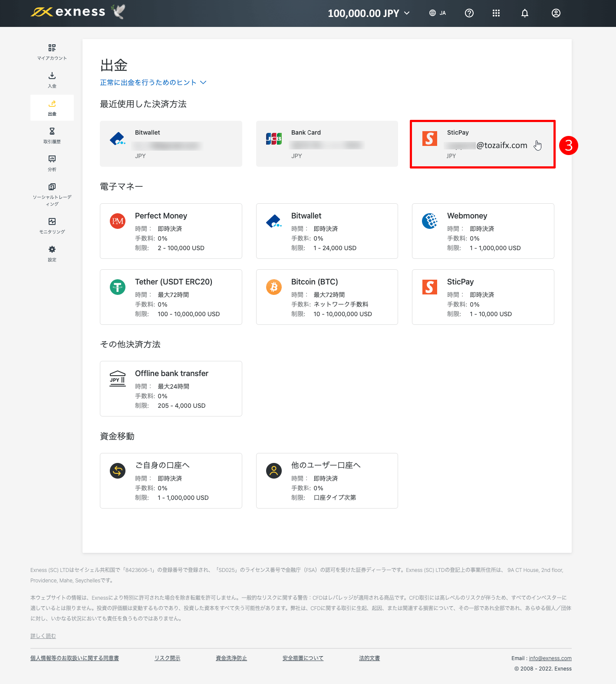
Task: Click the Bitwallet logo in recent methods
Action: tap(118, 139)
